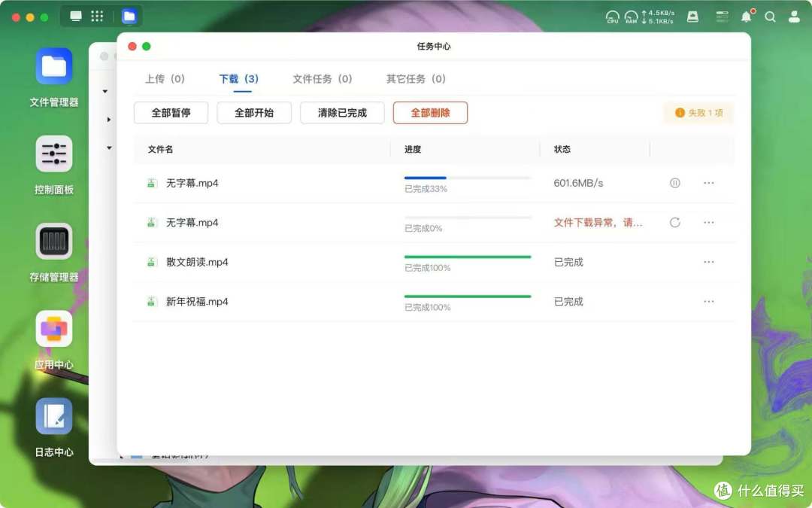Open the app grid launcher icon
The image size is (812, 508).
97,16
